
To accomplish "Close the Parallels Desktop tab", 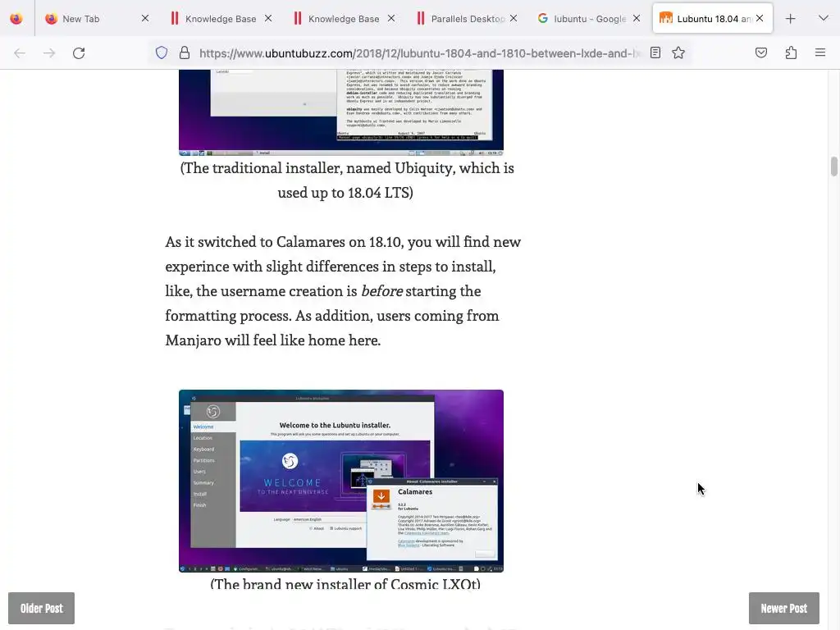I will [514, 19].
